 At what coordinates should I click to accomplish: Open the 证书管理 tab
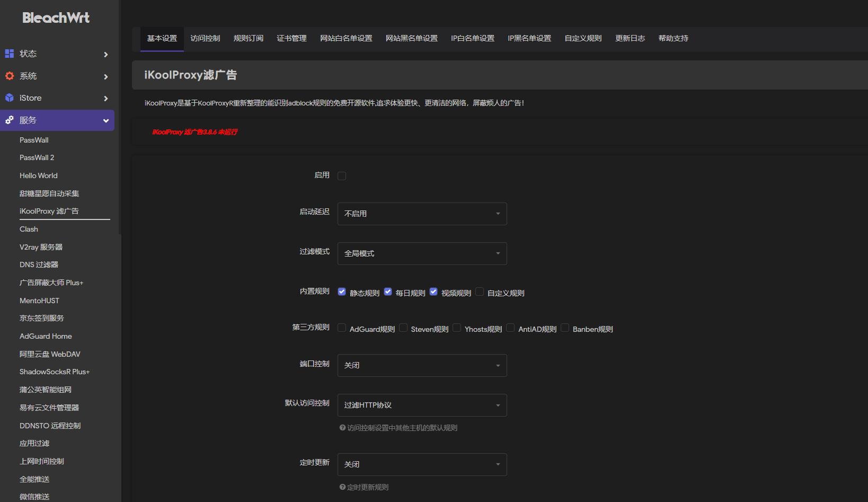click(291, 38)
